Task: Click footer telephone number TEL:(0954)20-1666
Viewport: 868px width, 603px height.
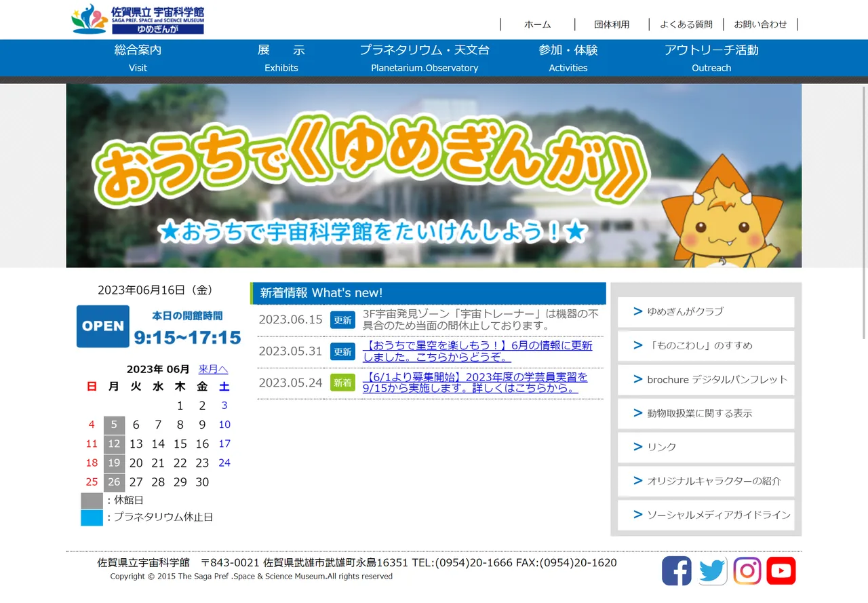Action: 462,563
